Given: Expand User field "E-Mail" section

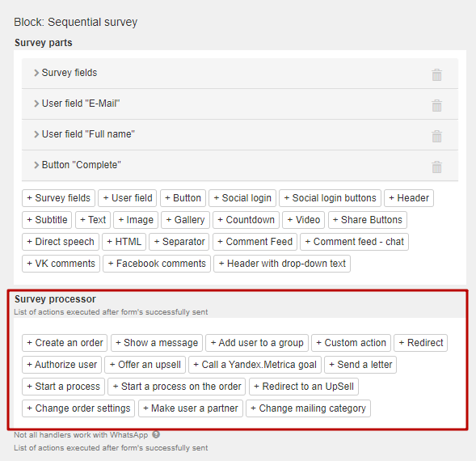Looking at the screenshot, I should (x=36, y=104).
